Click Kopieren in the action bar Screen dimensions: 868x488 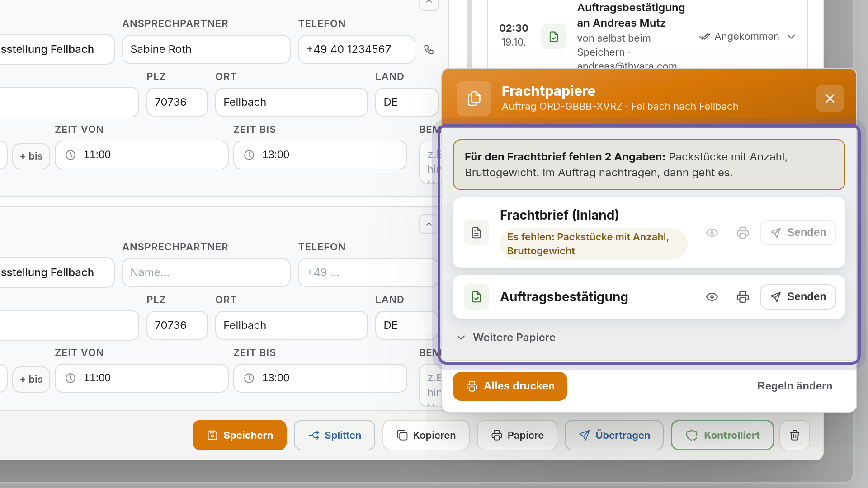(x=426, y=435)
